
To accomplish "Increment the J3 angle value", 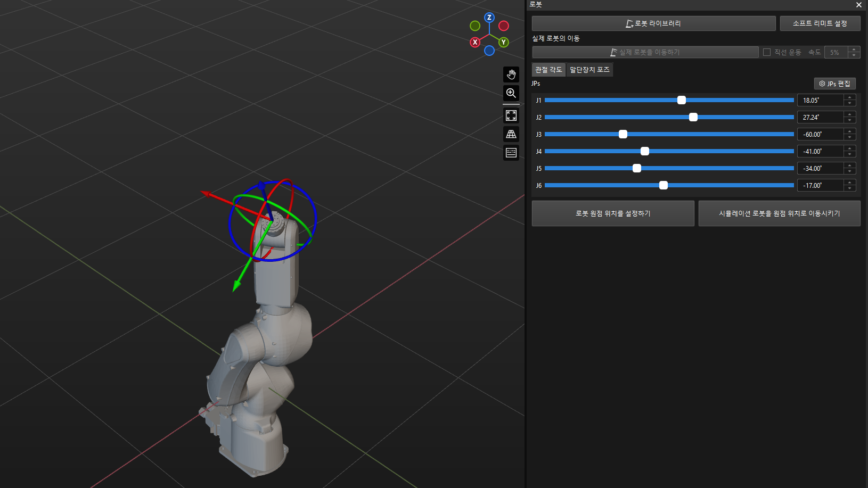I will [x=850, y=131].
